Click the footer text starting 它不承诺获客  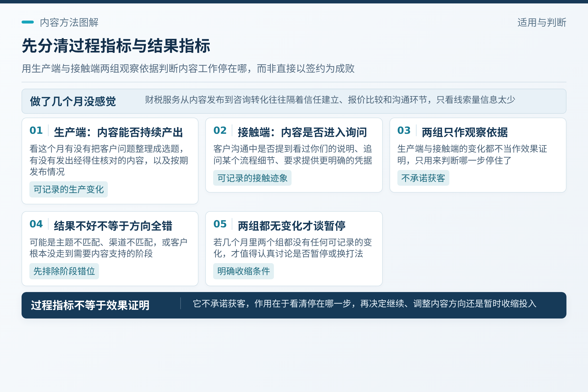(x=365, y=304)
